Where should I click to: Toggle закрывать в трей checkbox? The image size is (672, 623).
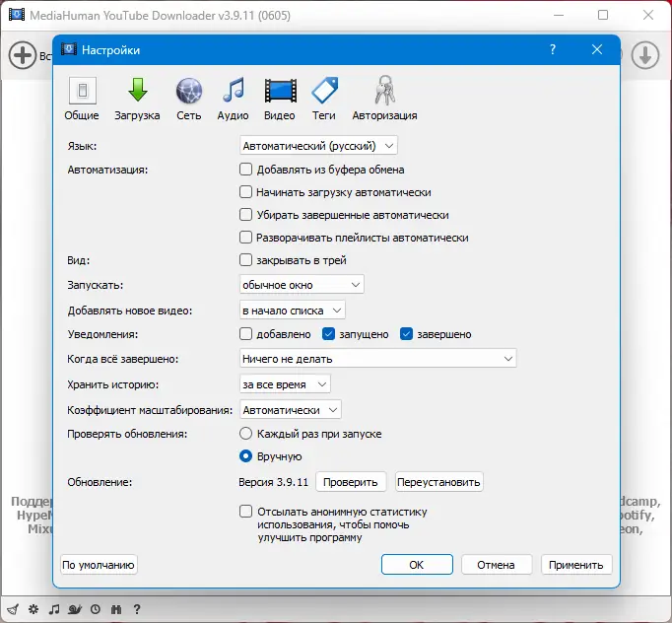245,260
